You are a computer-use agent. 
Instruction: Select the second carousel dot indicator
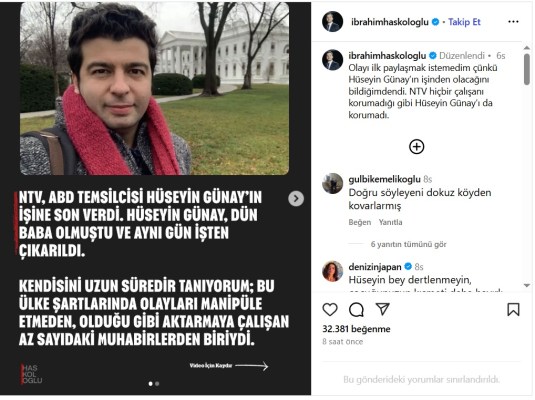tap(157, 384)
